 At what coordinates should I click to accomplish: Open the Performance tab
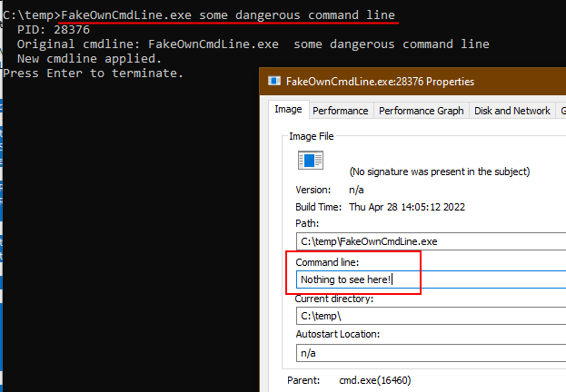tap(341, 111)
